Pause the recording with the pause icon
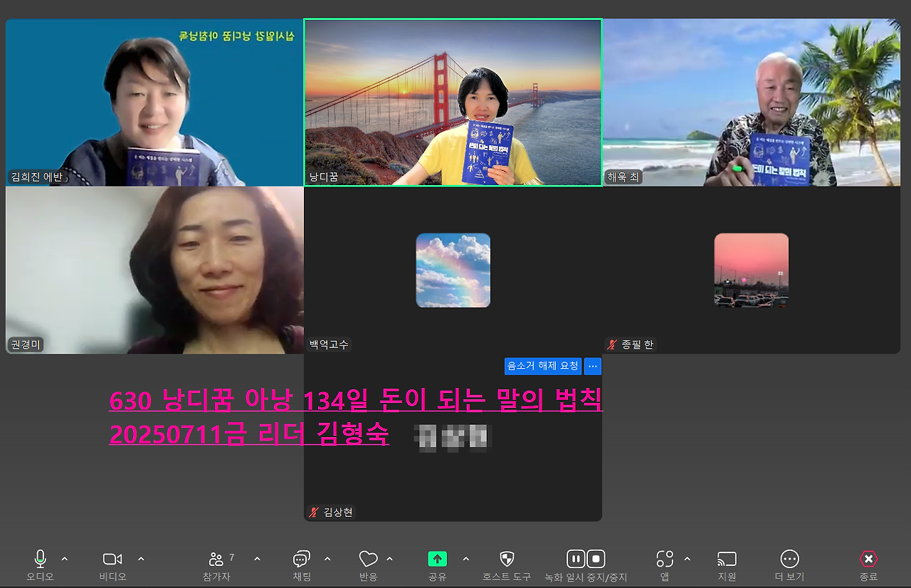This screenshot has height=588, width=911. [x=575, y=558]
